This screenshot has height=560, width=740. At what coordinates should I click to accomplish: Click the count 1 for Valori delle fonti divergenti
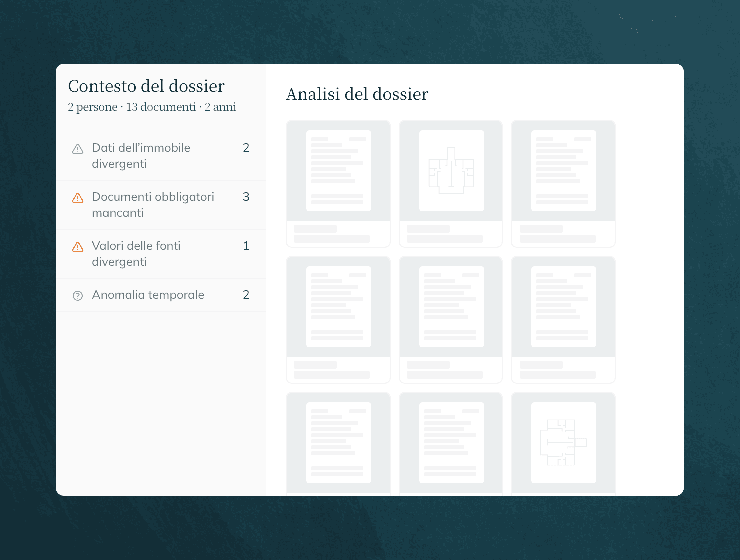(246, 246)
